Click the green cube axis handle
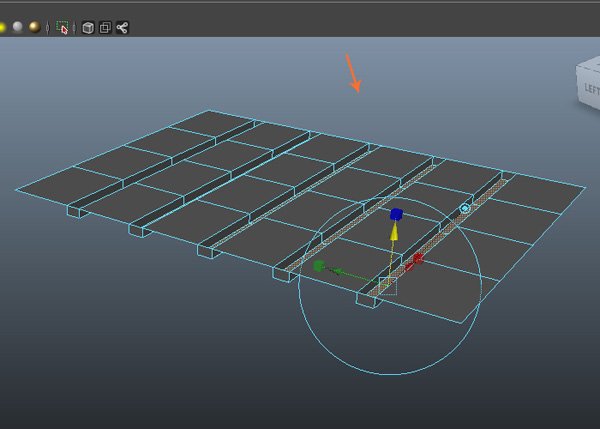 tap(319, 266)
